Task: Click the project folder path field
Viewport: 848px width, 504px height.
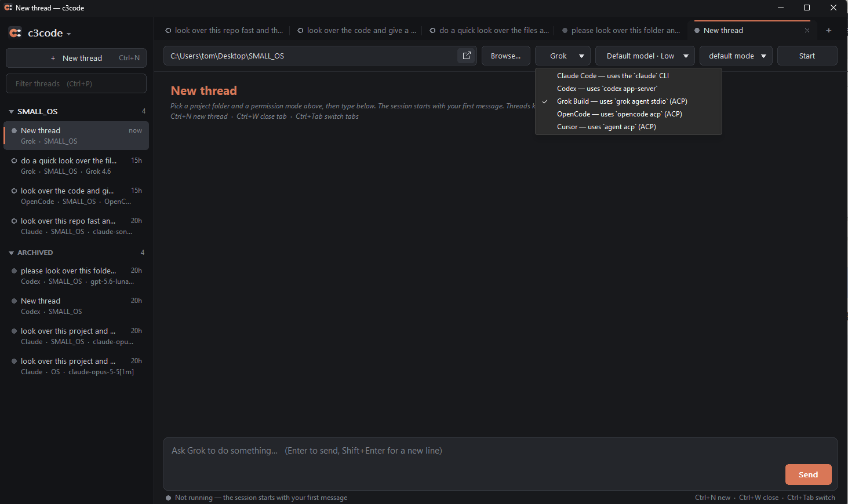Action: click(x=311, y=56)
